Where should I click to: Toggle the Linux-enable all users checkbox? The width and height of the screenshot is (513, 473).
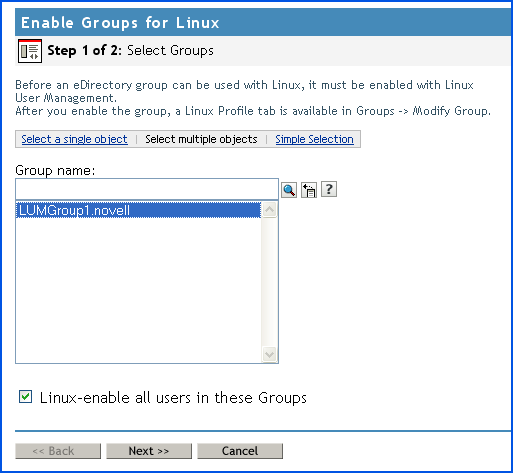point(26,397)
